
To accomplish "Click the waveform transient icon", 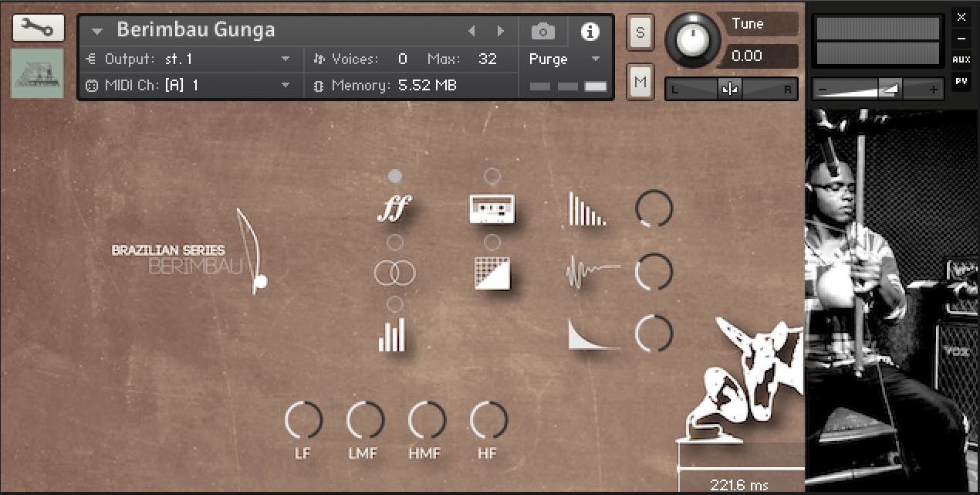I will 593,272.
